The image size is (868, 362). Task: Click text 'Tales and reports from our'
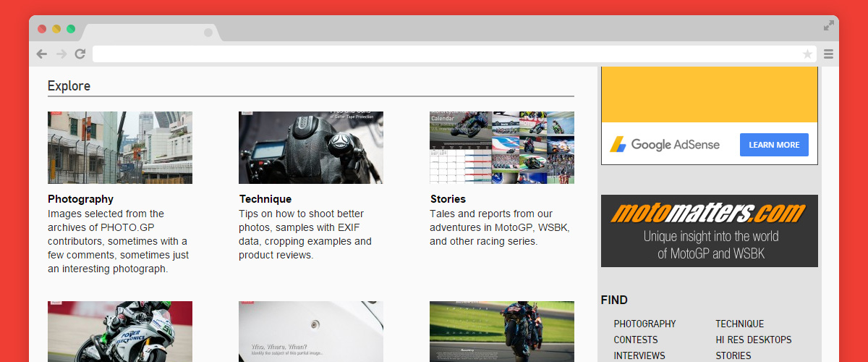click(x=491, y=214)
